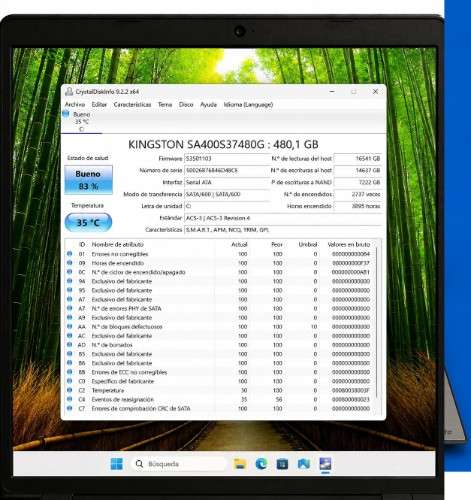Screen dimensions: 471x500
Task: Click the Búsqueda taskbar search box
Action: (x=178, y=464)
